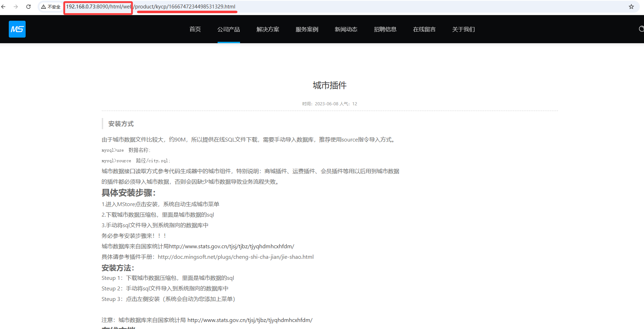This screenshot has width=644, height=329.
Task: Click the browser forward arrow
Action: (x=16, y=7)
